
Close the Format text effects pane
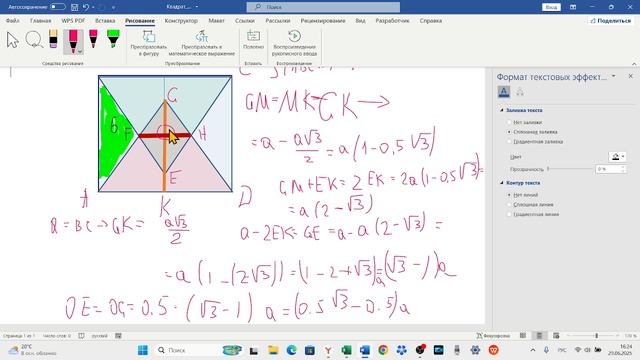click(x=631, y=76)
